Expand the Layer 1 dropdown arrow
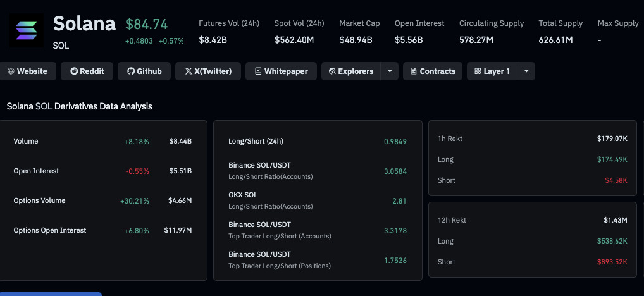Viewport: 644px width, 296px height. (x=526, y=71)
